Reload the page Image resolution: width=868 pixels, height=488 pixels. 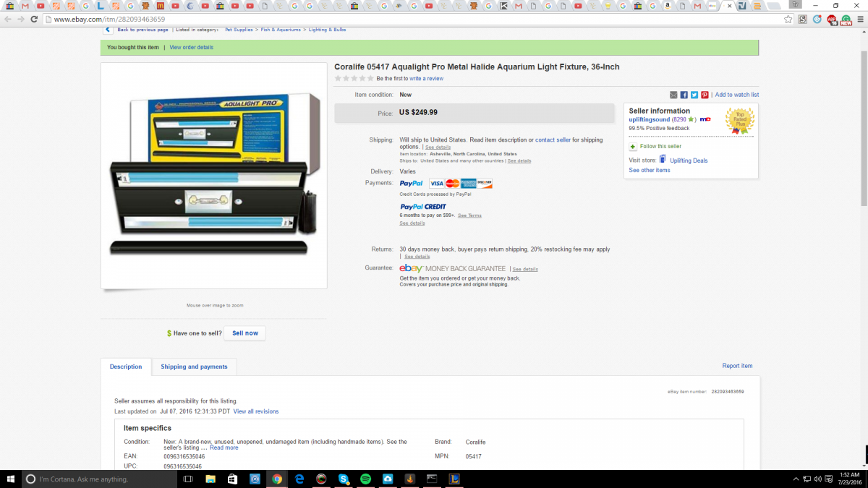coord(34,20)
